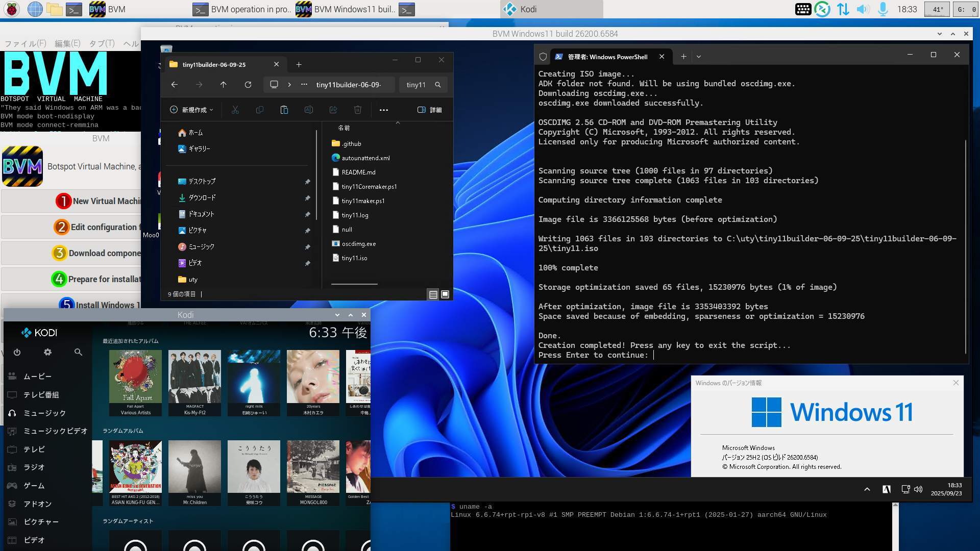Open the 新規作成 dropdown in Explorer
Viewport: 980px width, 551px height.
(192, 110)
